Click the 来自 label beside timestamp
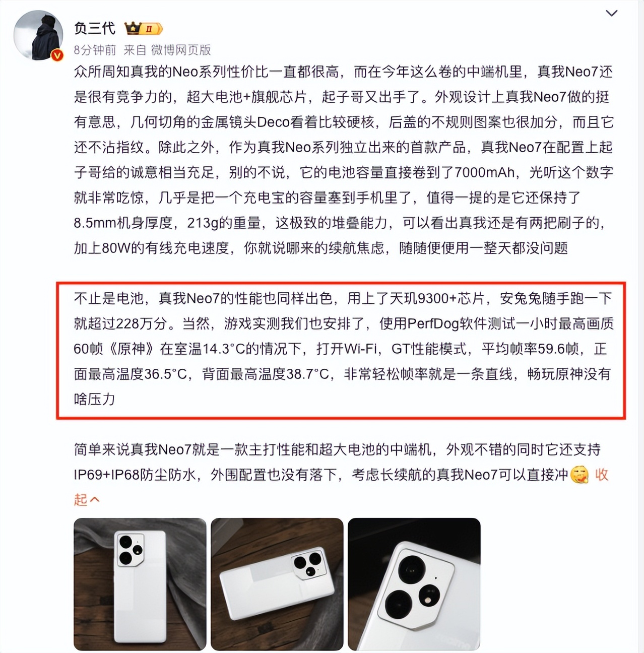Image resolution: width=644 pixels, height=653 pixels. 135,50
